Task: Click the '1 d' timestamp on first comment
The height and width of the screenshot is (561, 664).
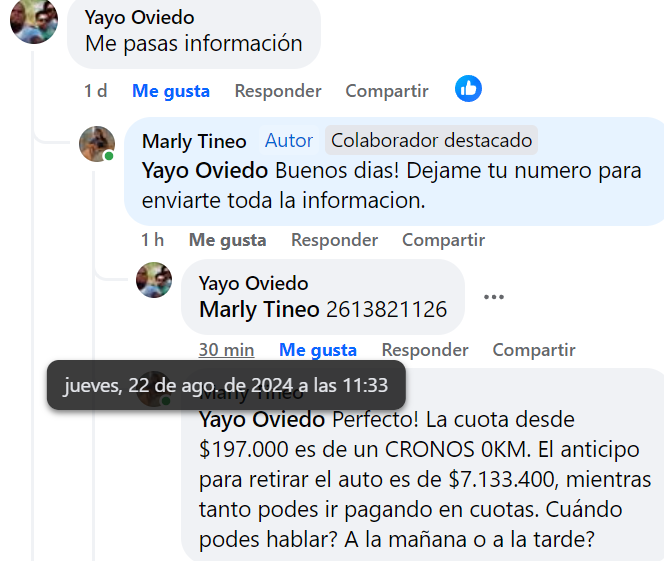Action: pos(96,91)
